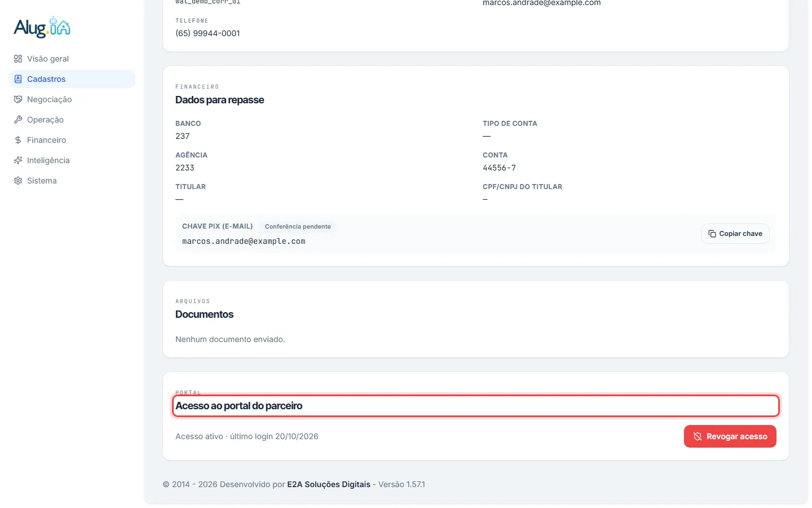The height and width of the screenshot is (508, 812).
Task: Click the Inteligência sparkle icon
Action: [x=18, y=160]
